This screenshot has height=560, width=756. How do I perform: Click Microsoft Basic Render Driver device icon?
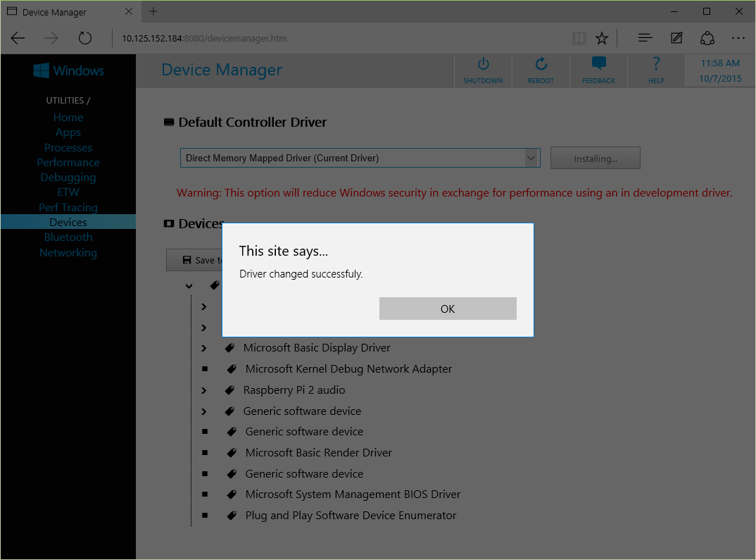tap(232, 452)
